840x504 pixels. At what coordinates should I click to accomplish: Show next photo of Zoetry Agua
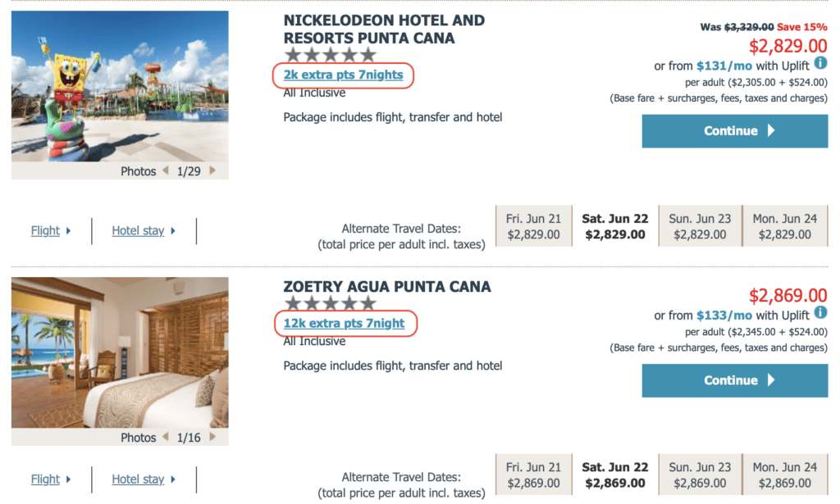213,438
